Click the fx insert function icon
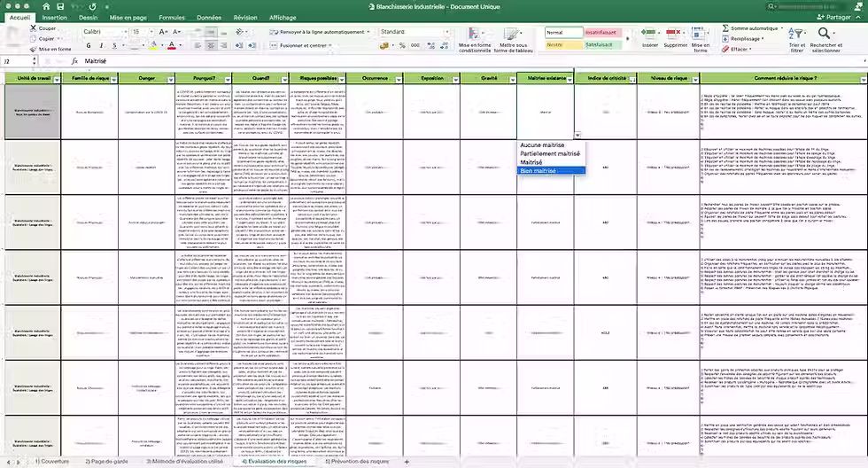Screen dimensions: 868x468 75,61
